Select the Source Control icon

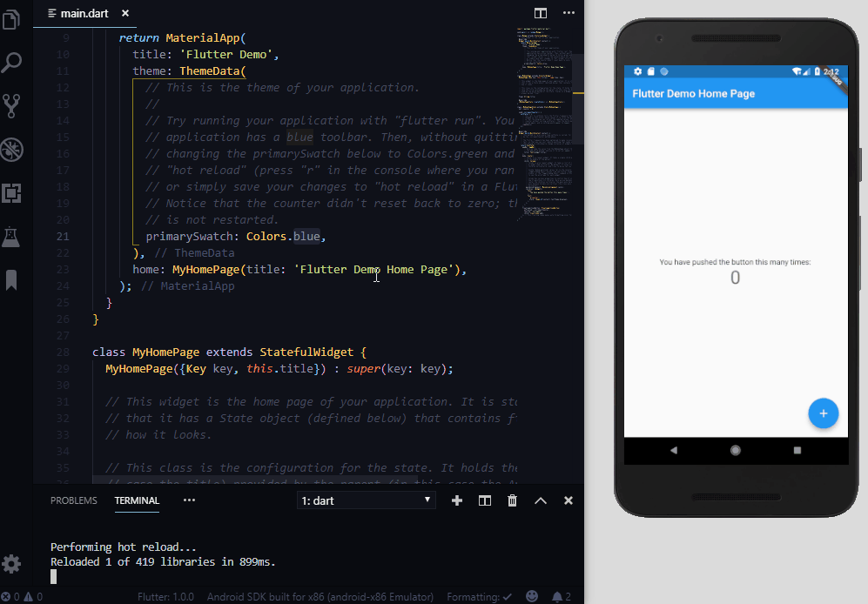(x=12, y=106)
